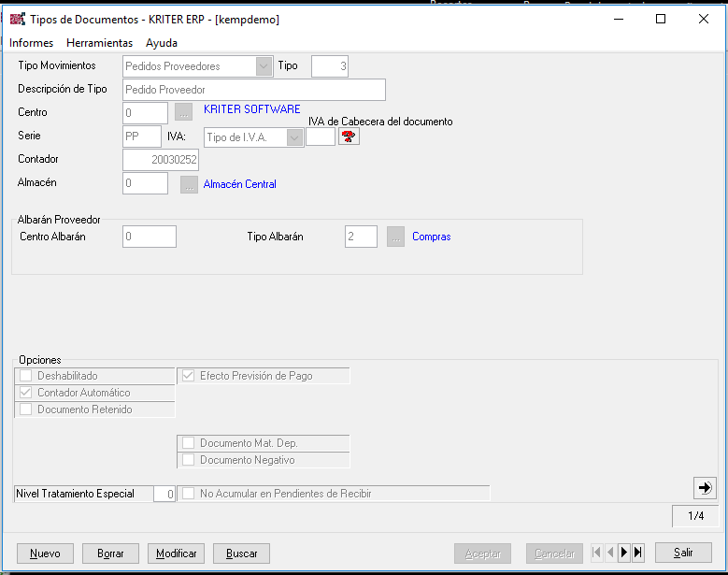Click the Buscar button
Image resolution: width=728 pixels, height=575 pixels.
[241, 553]
